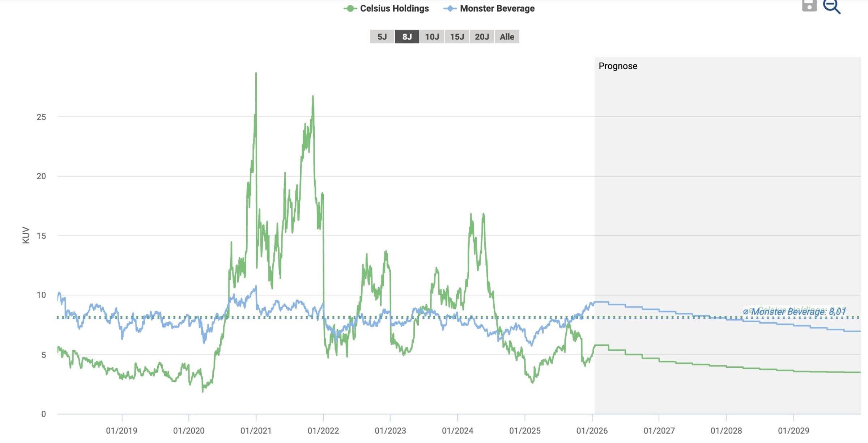Click the 01/2021 x-axis date label
This screenshot has height=443, width=868.
pyautogui.click(x=256, y=431)
